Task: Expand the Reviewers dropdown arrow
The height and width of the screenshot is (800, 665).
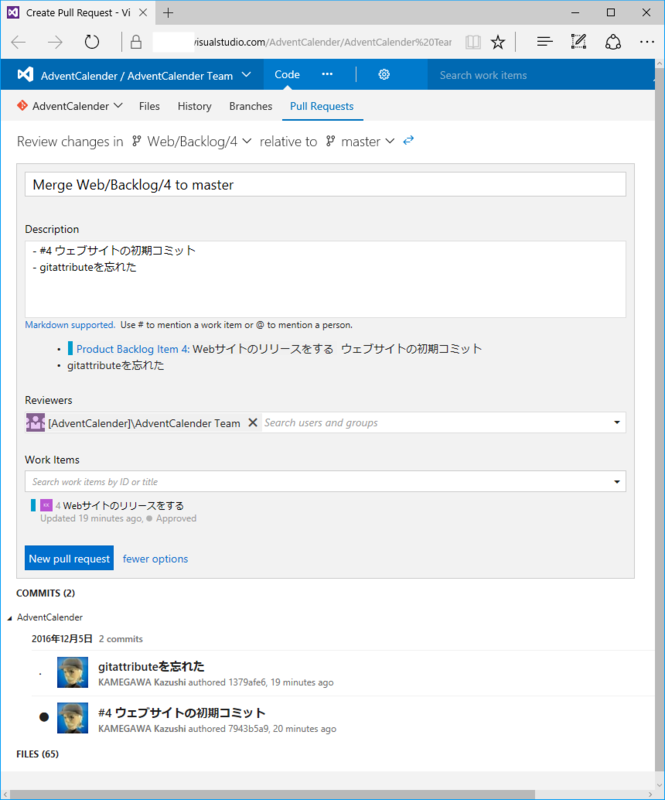Action: point(617,422)
